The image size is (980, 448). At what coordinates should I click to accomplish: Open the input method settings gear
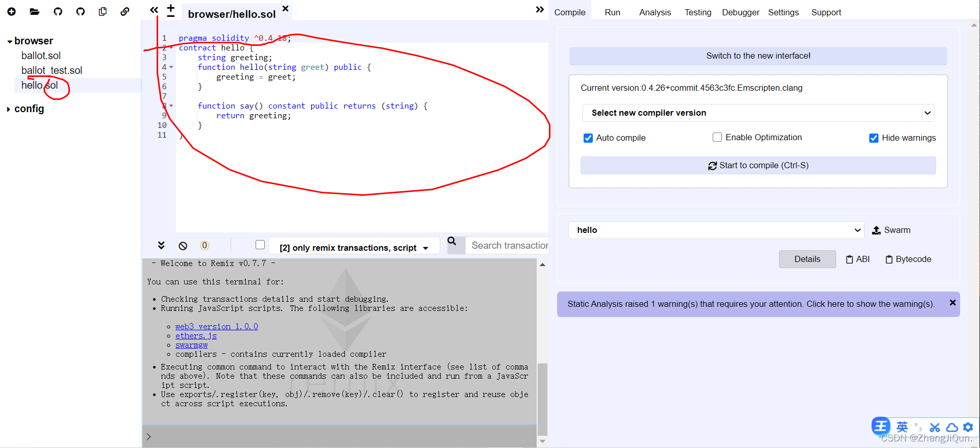click(968, 427)
